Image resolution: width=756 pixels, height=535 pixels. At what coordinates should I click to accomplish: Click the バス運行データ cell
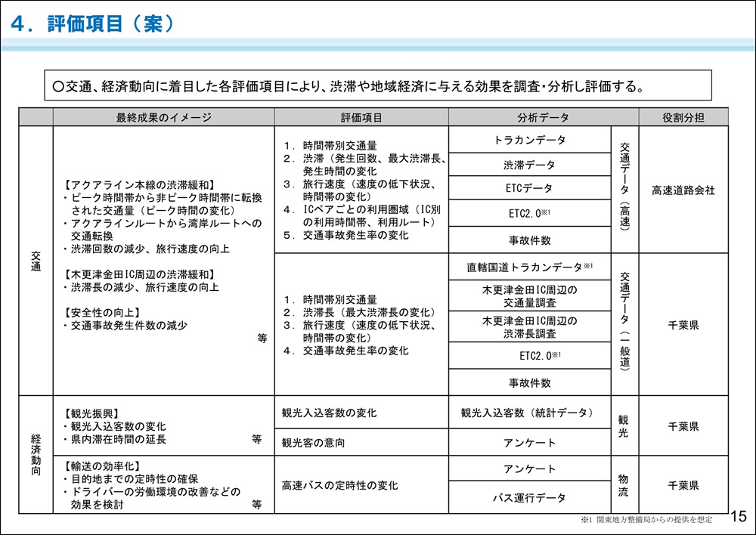point(529,498)
